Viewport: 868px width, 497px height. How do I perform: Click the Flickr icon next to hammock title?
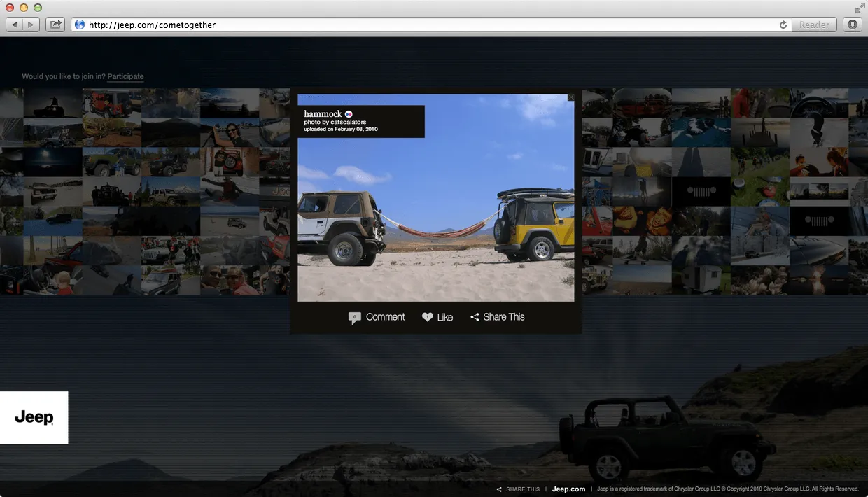click(349, 114)
